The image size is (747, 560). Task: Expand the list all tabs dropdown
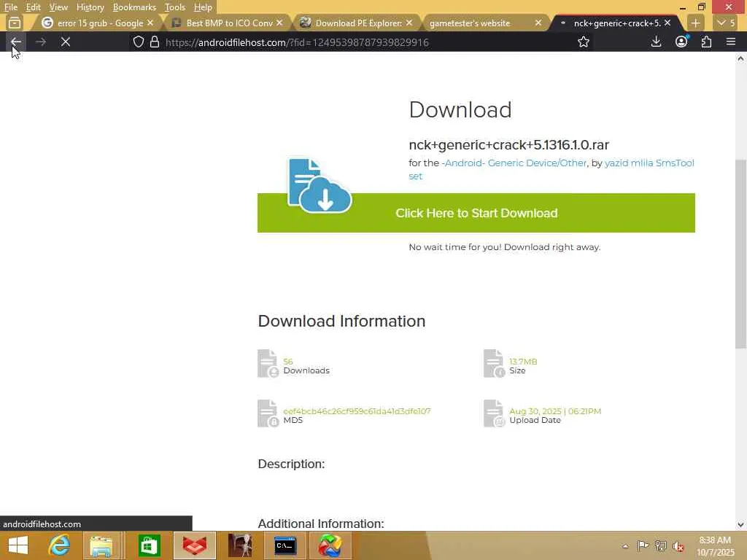727,23
